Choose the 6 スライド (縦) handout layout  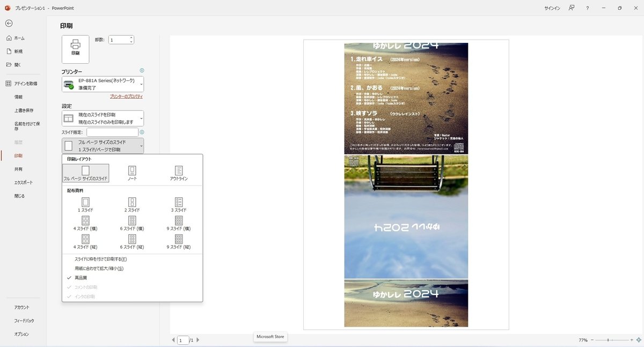pyautogui.click(x=132, y=242)
